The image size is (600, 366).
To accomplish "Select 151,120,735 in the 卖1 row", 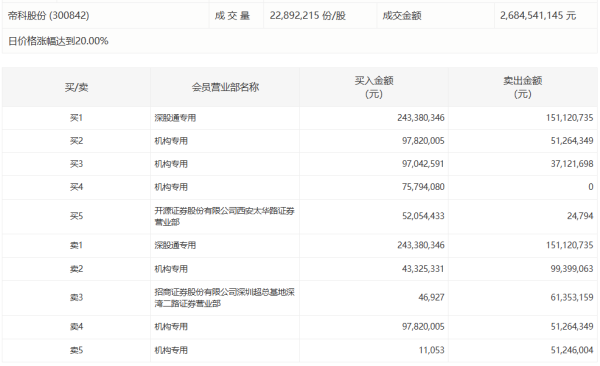I will click(569, 245).
